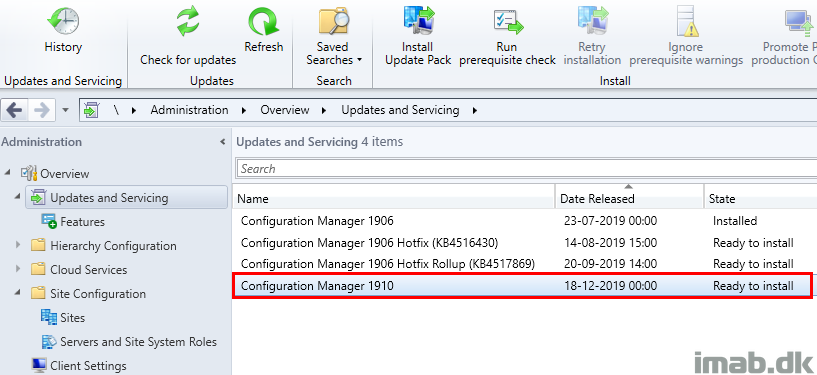Expand the Hierarchy Configuration folder

click(18, 245)
